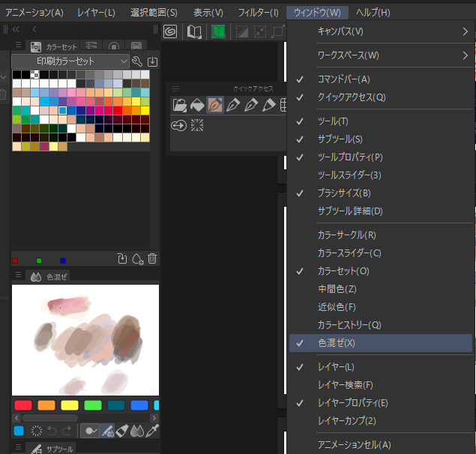The height and width of the screenshot is (454, 476).
Task: Select the highlighted pen nib tool in Quick Access
Action: [x=214, y=106]
